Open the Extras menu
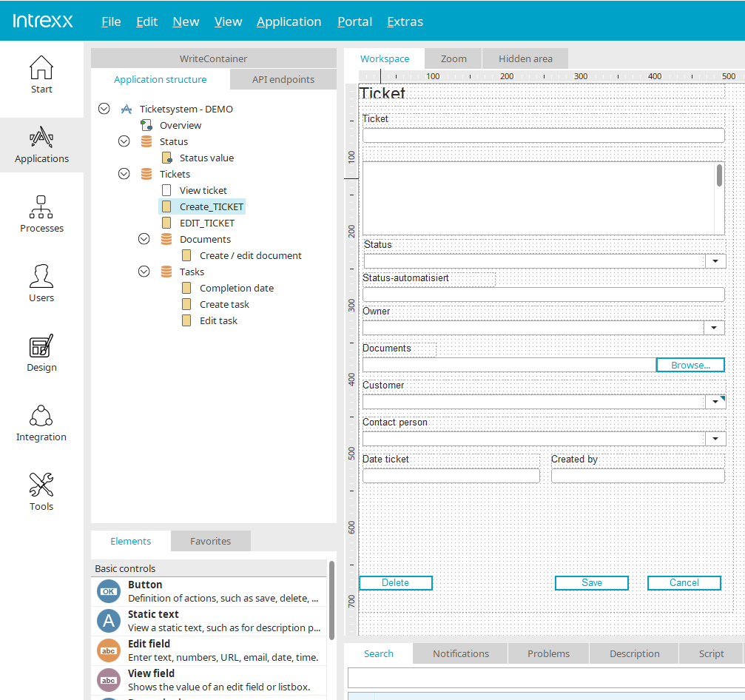The image size is (745, 700). pos(405,22)
